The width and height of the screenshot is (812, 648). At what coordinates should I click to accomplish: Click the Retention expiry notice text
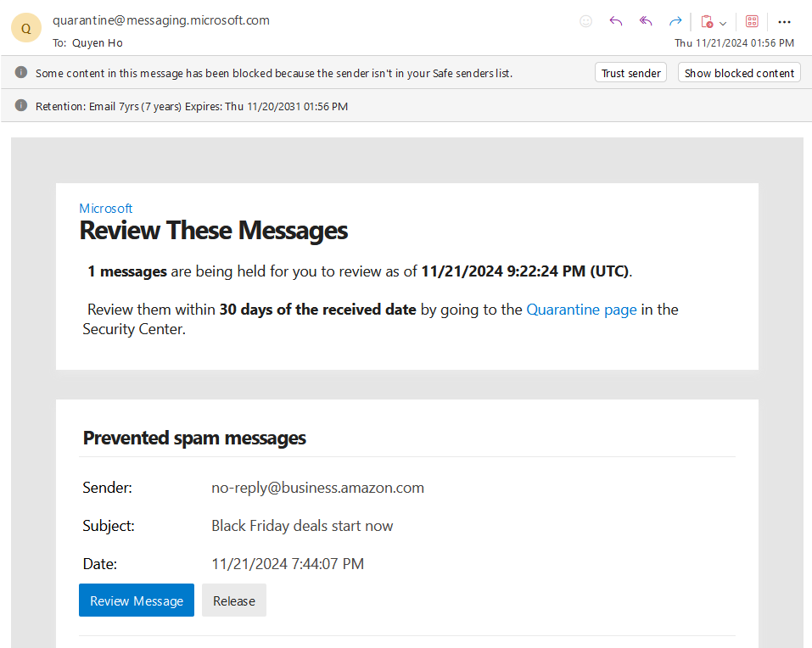[192, 106]
